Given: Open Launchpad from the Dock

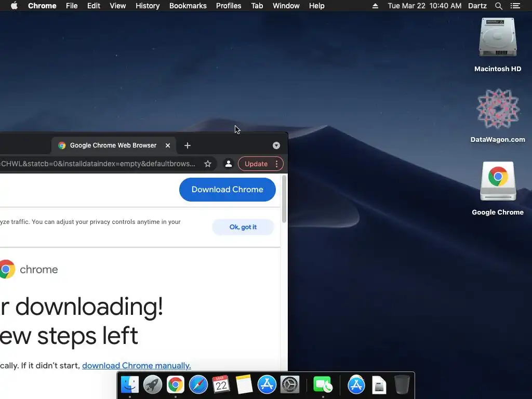Looking at the screenshot, I should tap(152, 385).
